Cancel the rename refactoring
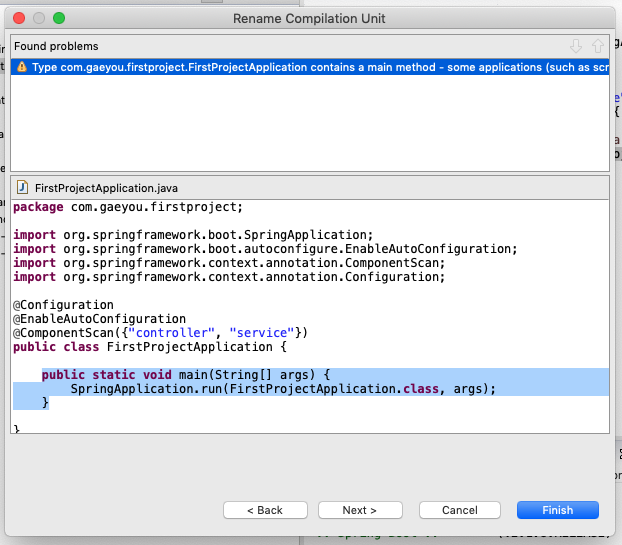 point(460,510)
